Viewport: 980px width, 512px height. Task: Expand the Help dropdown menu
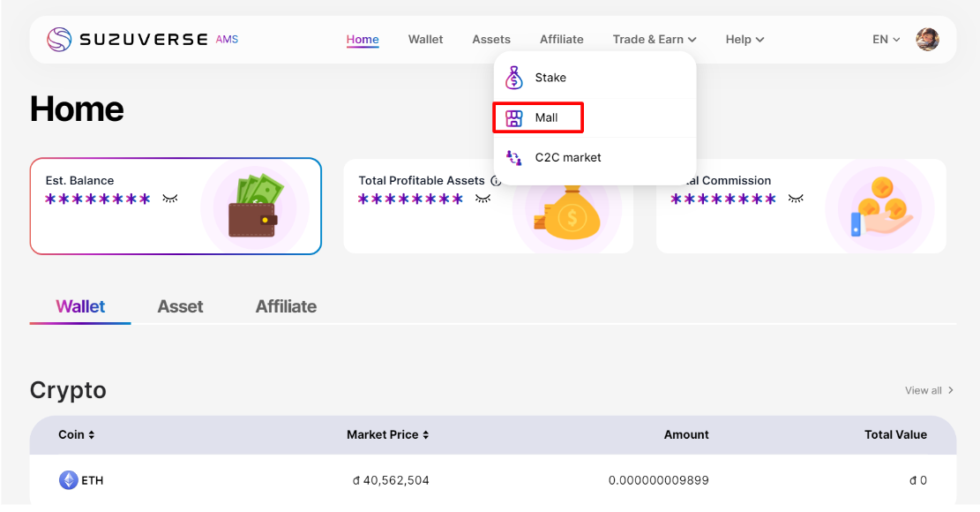[744, 40]
